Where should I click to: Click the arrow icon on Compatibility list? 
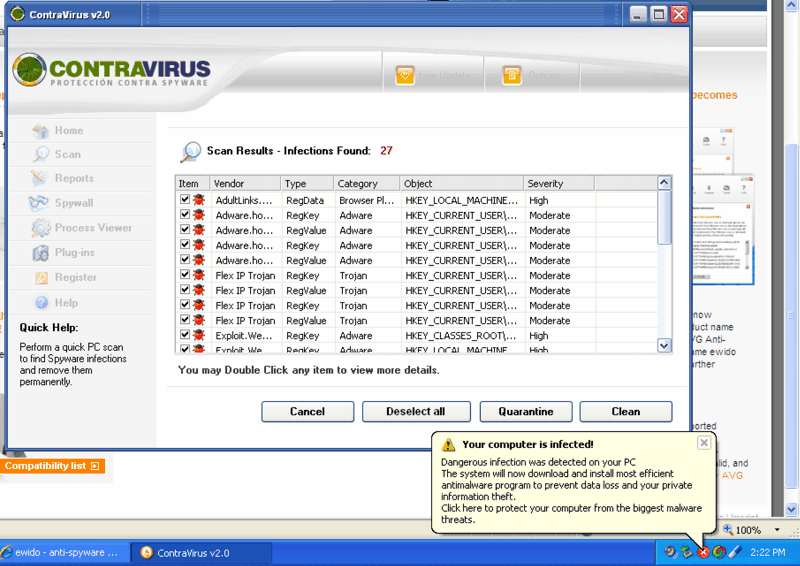coord(95,466)
